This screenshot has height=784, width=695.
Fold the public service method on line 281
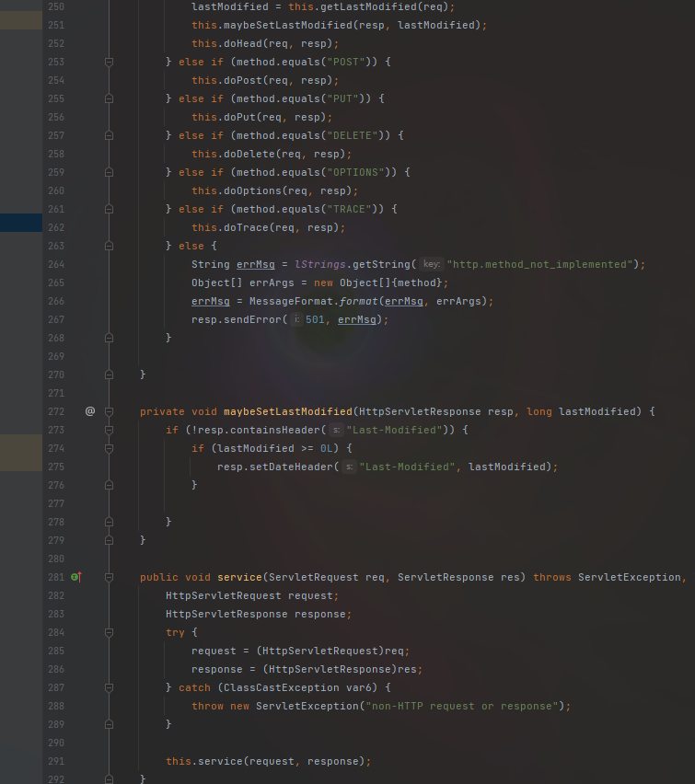pyautogui.click(x=109, y=578)
